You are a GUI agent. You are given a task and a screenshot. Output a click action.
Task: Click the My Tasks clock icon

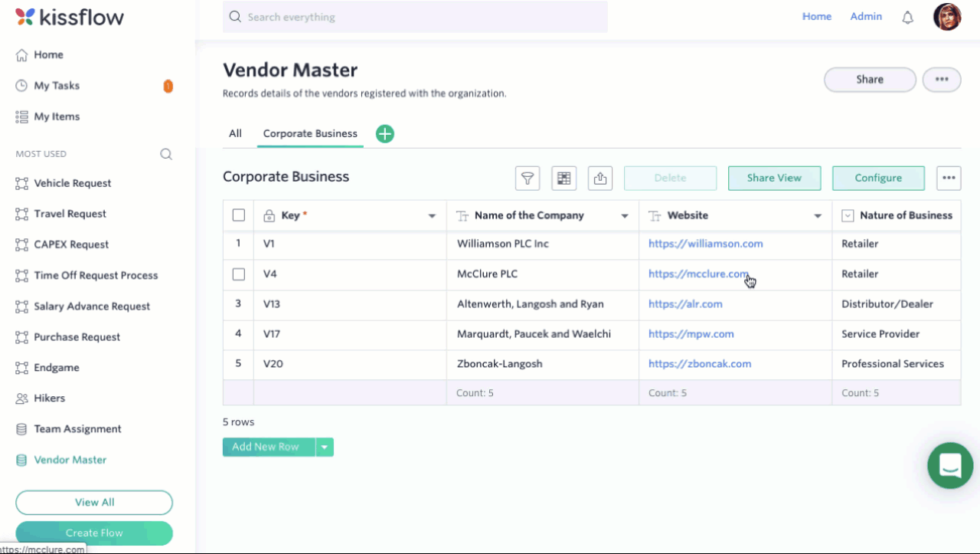point(21,86)
